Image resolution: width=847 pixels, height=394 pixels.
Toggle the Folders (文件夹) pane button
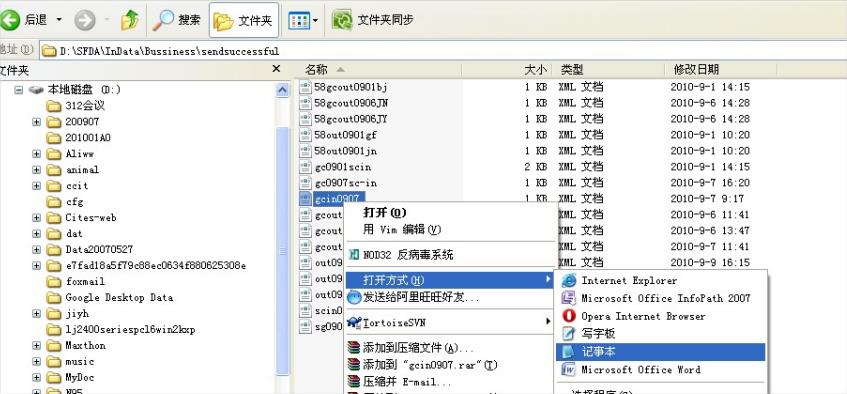(x=244, y=21)
